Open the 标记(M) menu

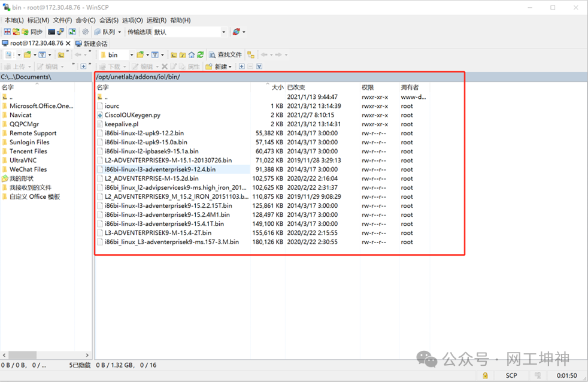click(x=38, y=20)
